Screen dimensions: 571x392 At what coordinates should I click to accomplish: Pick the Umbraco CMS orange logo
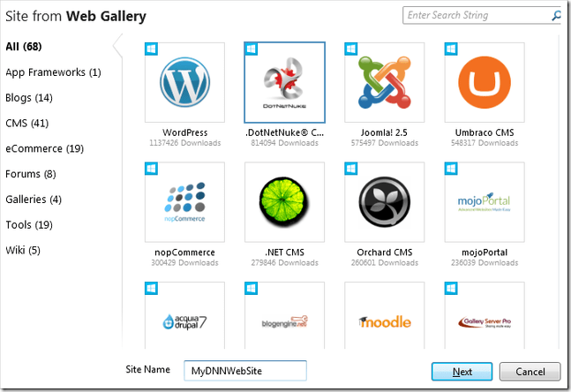[485, 82]
